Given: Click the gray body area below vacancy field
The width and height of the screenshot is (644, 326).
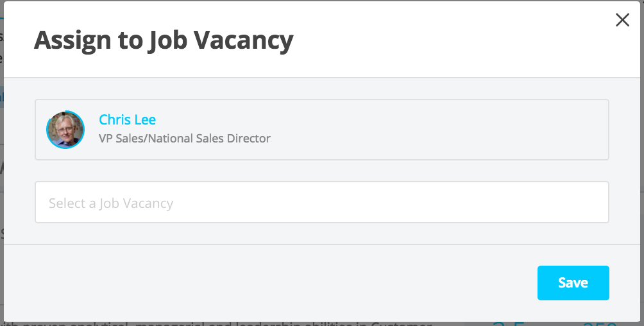Looking at the screenshot, I should [321, 234].
